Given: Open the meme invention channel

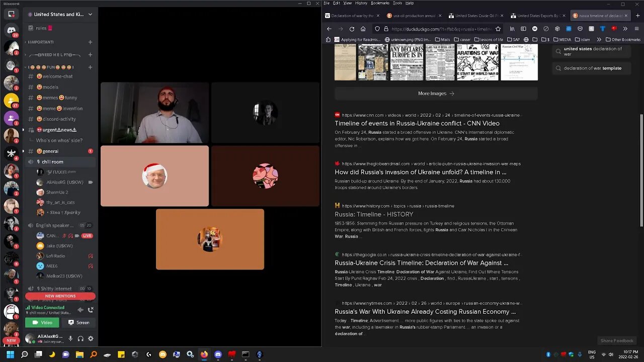Looking at the screenshot, I should coord(60,108).
